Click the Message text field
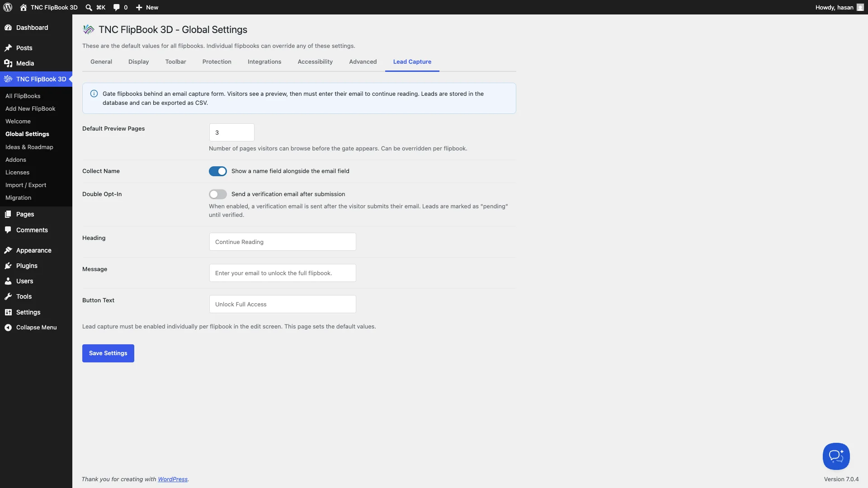 point(283,273)
